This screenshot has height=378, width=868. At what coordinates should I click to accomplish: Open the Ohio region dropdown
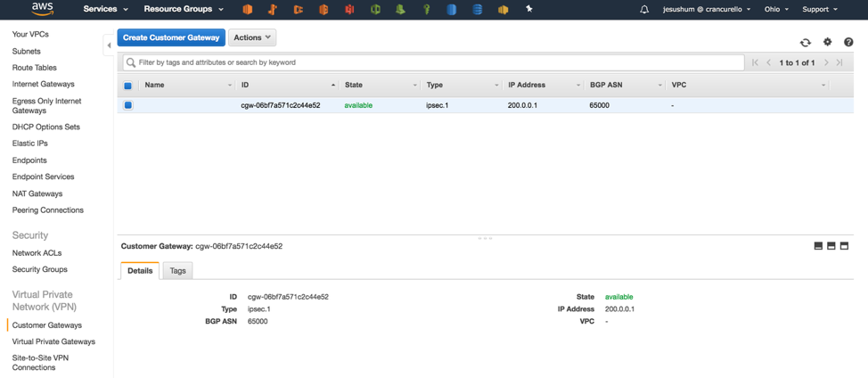[776, 10]
